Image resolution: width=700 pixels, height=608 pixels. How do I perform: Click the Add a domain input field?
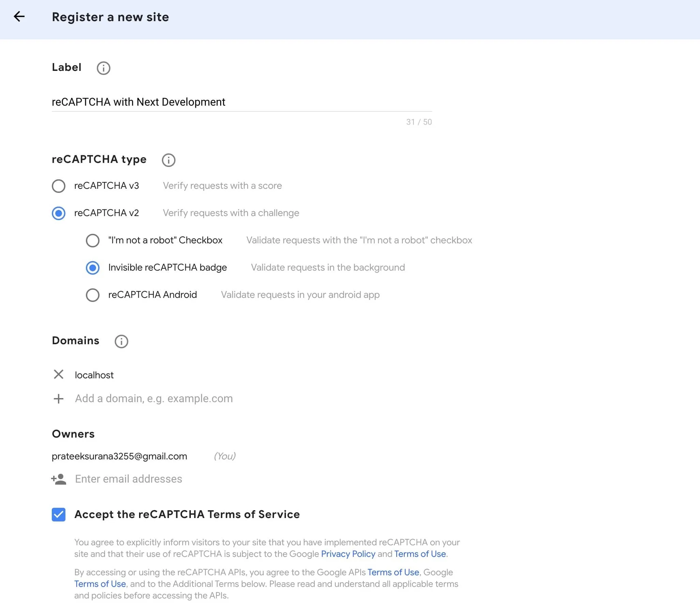[154, 398]
